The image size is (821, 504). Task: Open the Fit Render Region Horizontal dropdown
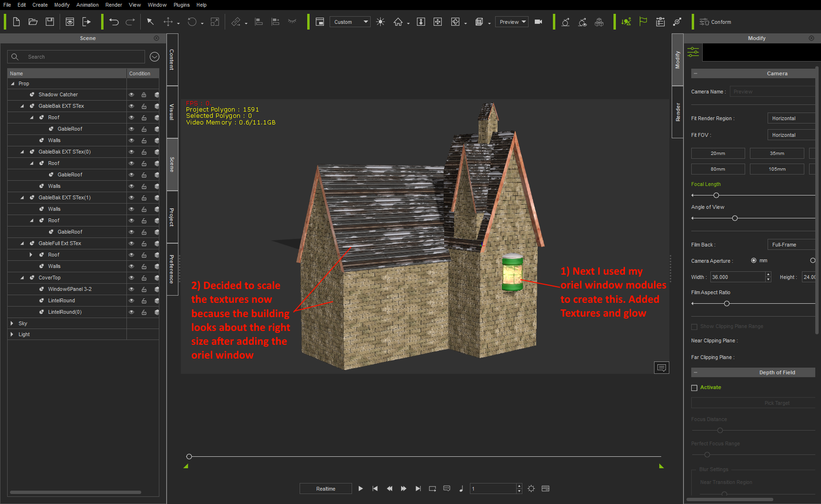point(791,118)
